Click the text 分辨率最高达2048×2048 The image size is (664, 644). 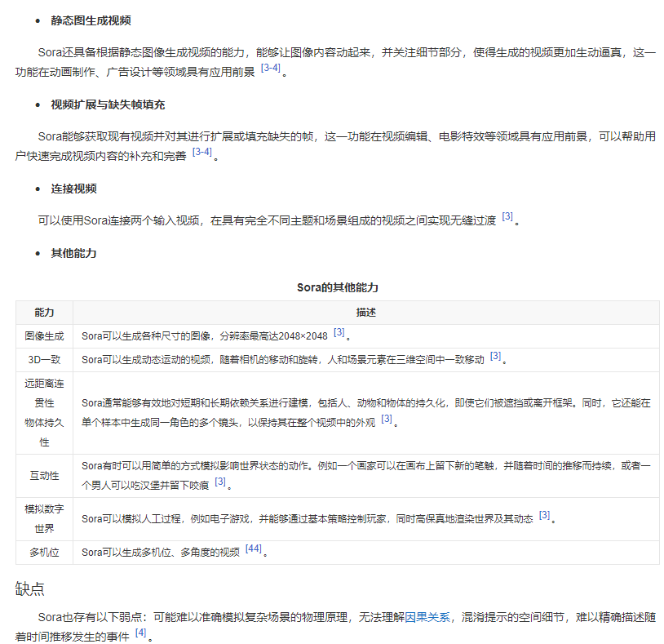[273, 336]
